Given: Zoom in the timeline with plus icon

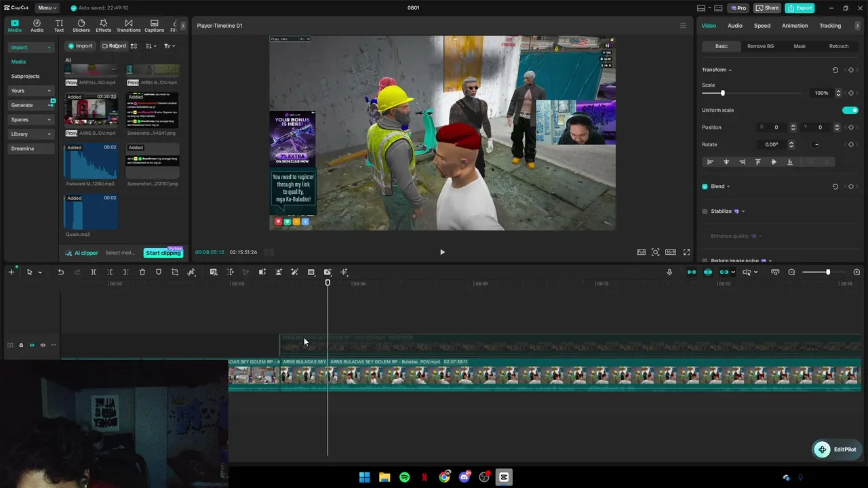Looking at the screenshot, I should pos(856,272).
